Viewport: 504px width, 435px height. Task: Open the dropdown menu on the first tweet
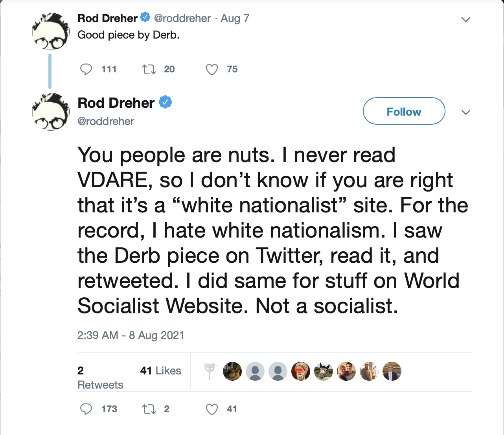[x=466, y=18]
